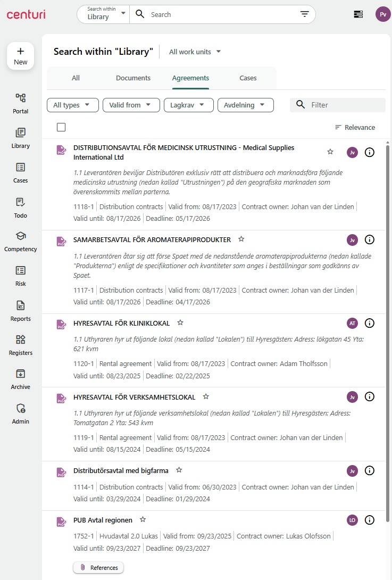Viewport: 392px width, 580px height.
Task: Open PUB Avtal regionen agreement title
Action: click(103, 520)
